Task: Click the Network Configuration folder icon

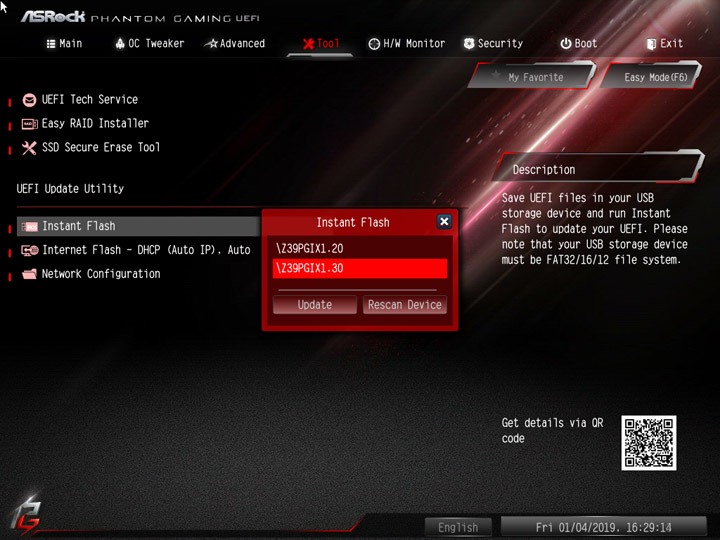Action: point(29,274)
